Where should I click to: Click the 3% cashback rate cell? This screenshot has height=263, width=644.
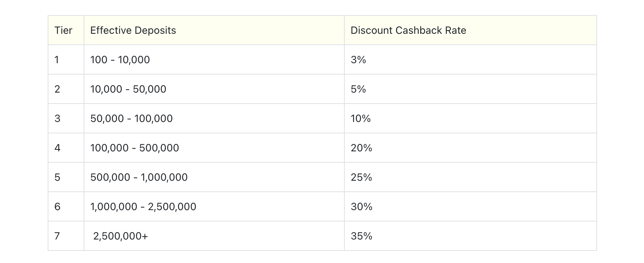(471, 60)
